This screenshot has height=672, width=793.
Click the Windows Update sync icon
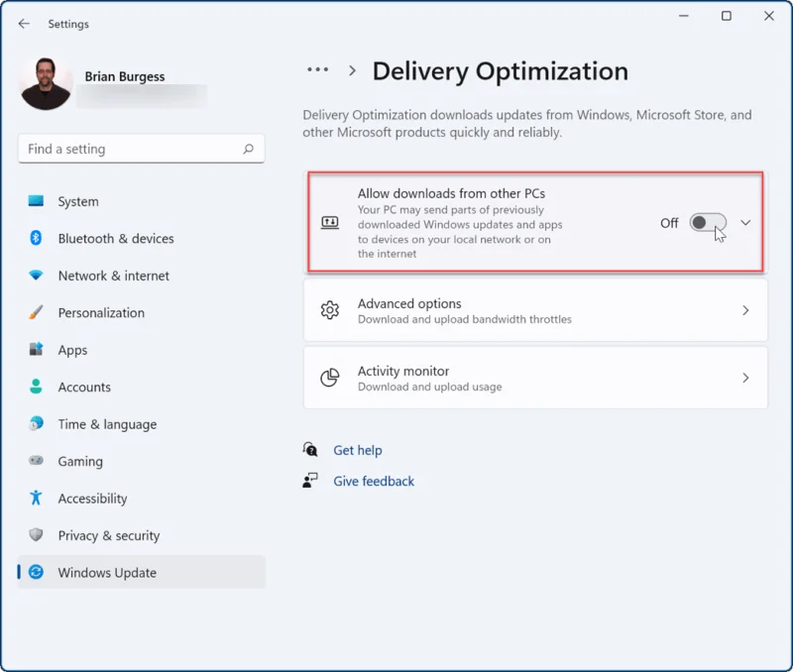(x=36, y=572)
